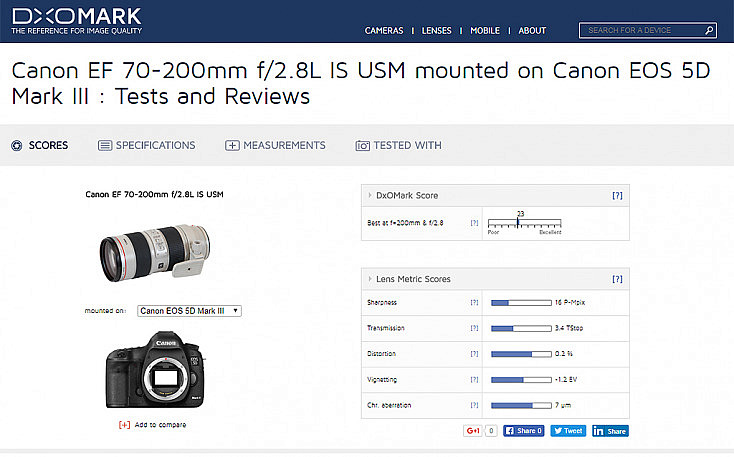Open help for Transmission row
This screenshot has width=734, height=457.
[x=474, y=328]
